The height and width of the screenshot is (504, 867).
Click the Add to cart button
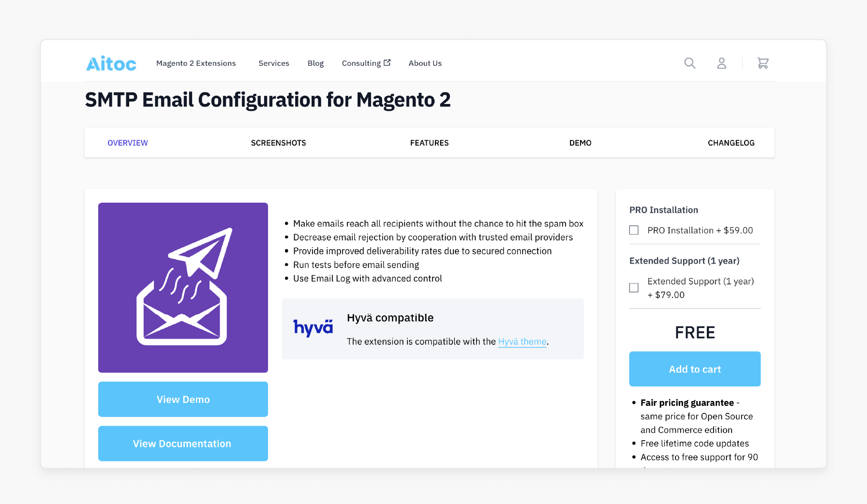pyautogui.click(x=695, y=369)
